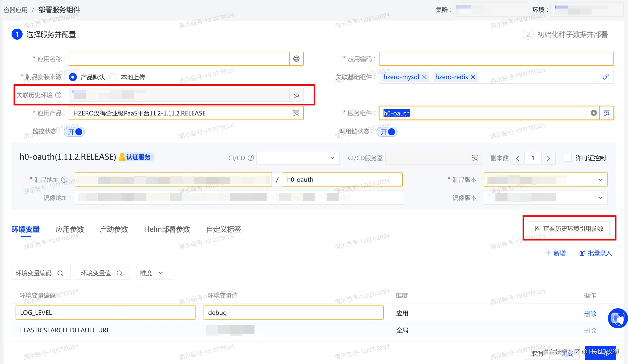Viewport: 628px width, 364px height.
Task: Remove the hzero-redis tag
Action: coord(473,77)
